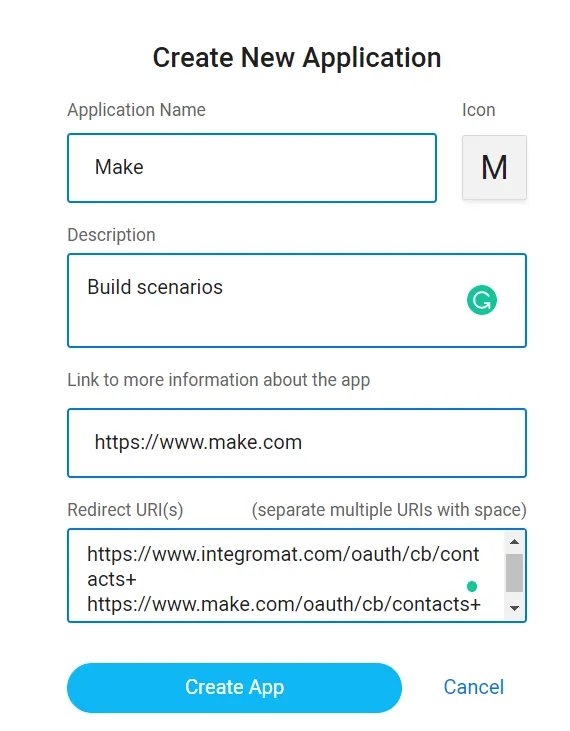Submit with the Create App button
Viewport: 570px width, 731px height.
pos(234,688)
